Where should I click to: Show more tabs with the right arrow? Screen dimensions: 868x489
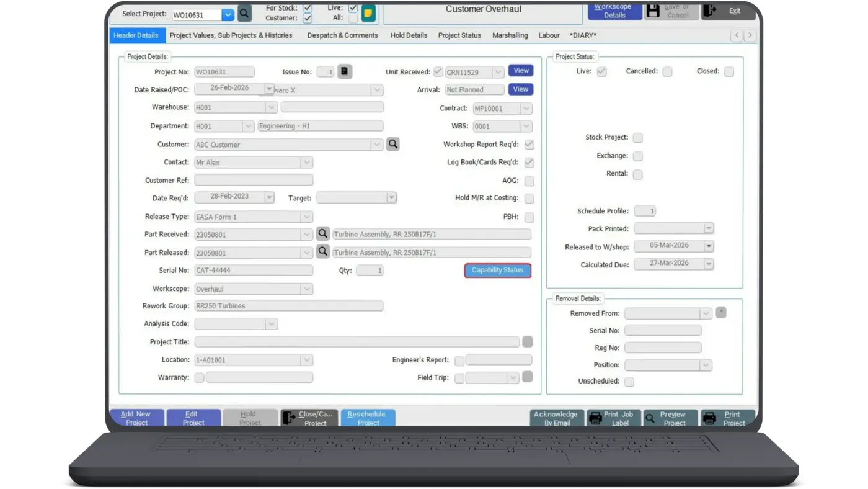tap(750, 35)
